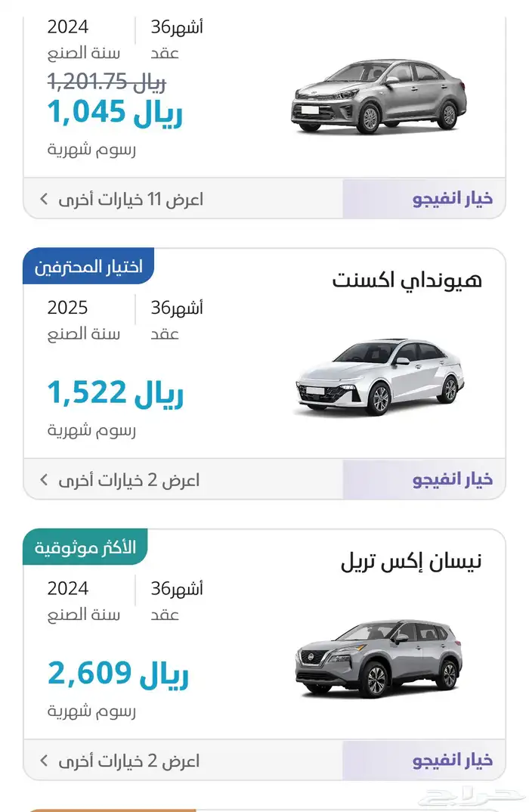The image size is (529, 812).
Task: Select Invygo option tab on first car
Action: 452,200
